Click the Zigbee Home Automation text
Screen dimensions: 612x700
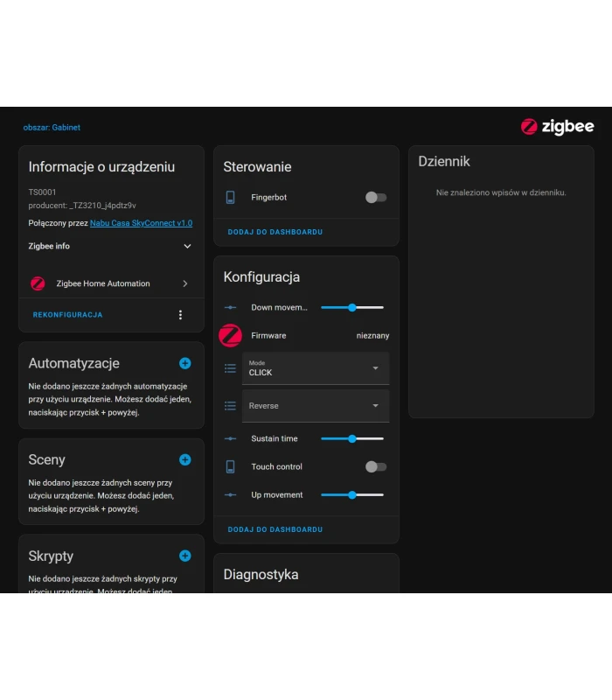103,283
